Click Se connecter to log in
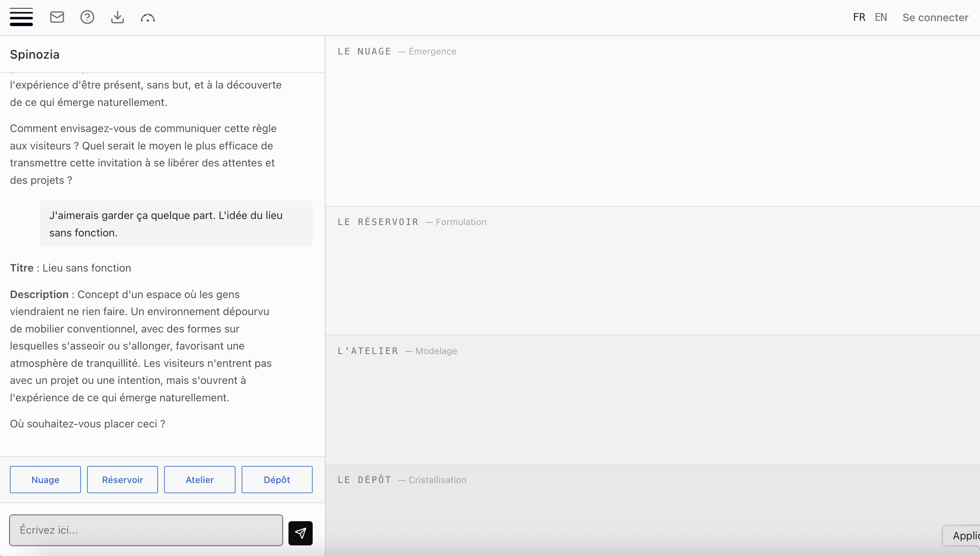The height and width of the screenshot is (556, 980). [935, 17]
